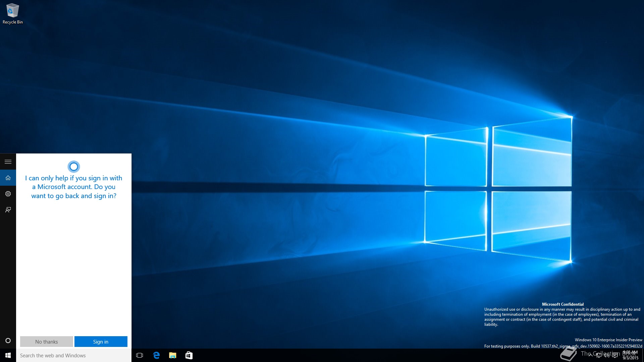Open the Action Center notifications icon

coord(615,355)
